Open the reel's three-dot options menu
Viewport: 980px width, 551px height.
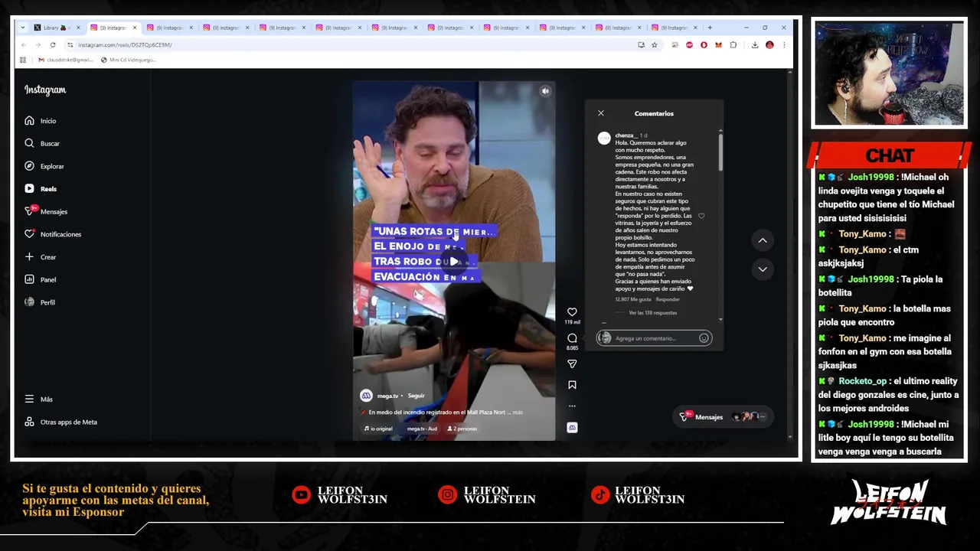(x=572, y=406)
